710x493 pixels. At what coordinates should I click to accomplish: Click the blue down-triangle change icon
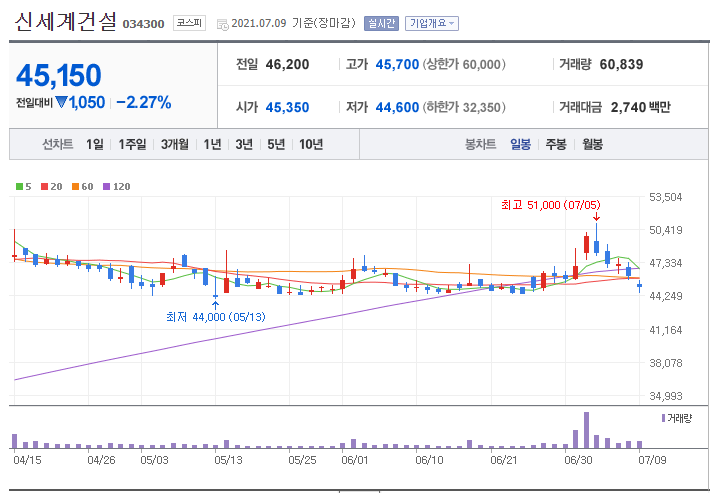pyautogui.click(x=62, y=103)
